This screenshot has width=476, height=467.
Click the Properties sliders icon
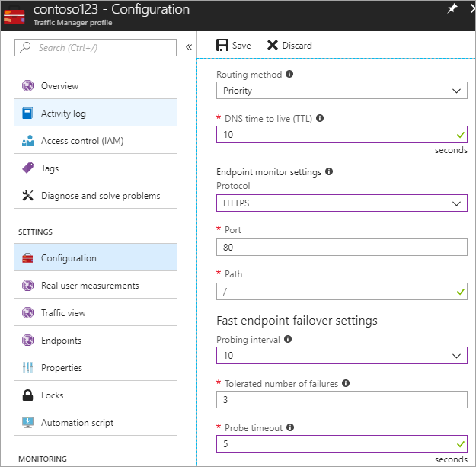pos(27,368)
